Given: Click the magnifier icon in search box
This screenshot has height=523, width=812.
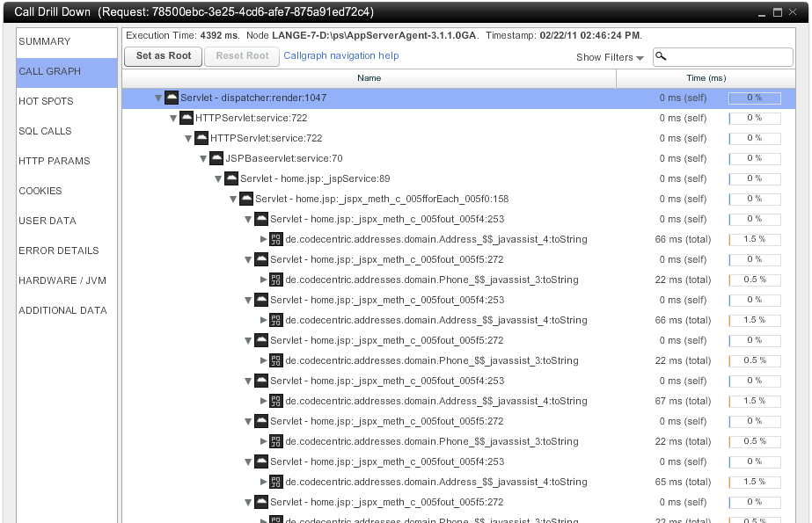Looking at the screenshot, I should pos(662,56).
